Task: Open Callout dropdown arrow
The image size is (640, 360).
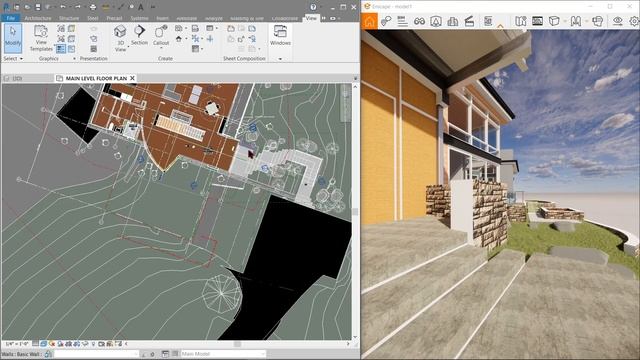Action: coord(161,48)
